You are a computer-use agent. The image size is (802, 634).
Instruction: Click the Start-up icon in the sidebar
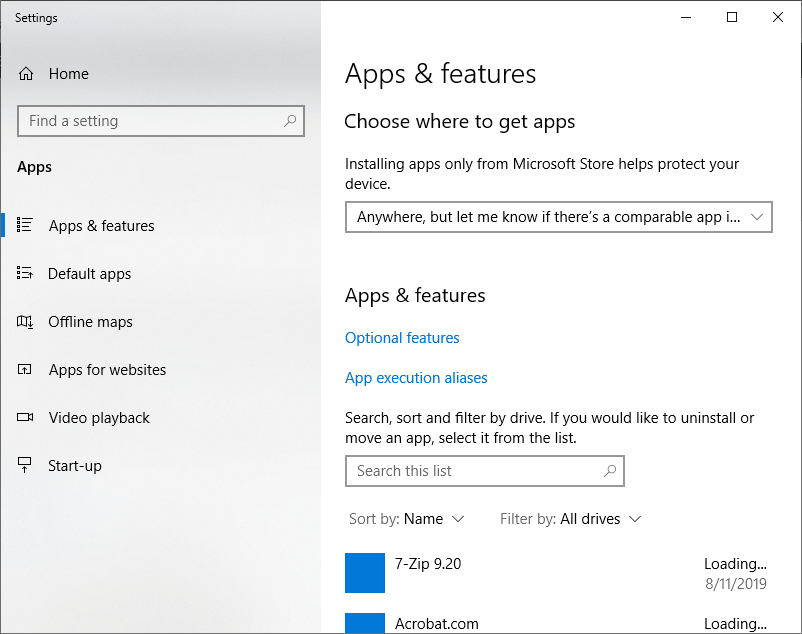[25, 465]
